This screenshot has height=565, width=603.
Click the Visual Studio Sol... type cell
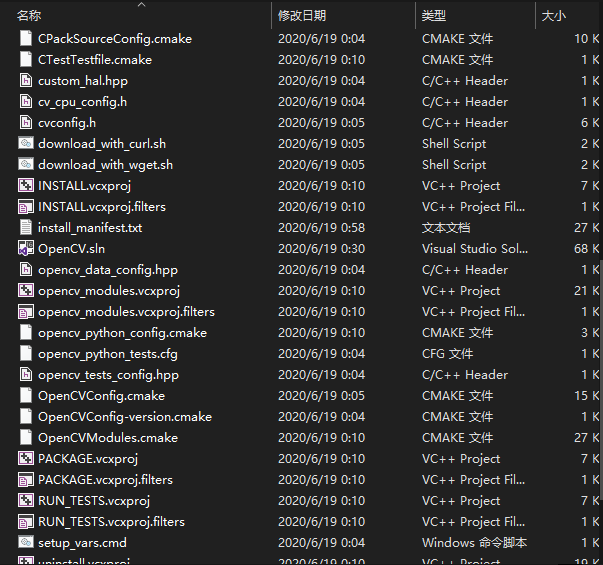click(475, 249)
